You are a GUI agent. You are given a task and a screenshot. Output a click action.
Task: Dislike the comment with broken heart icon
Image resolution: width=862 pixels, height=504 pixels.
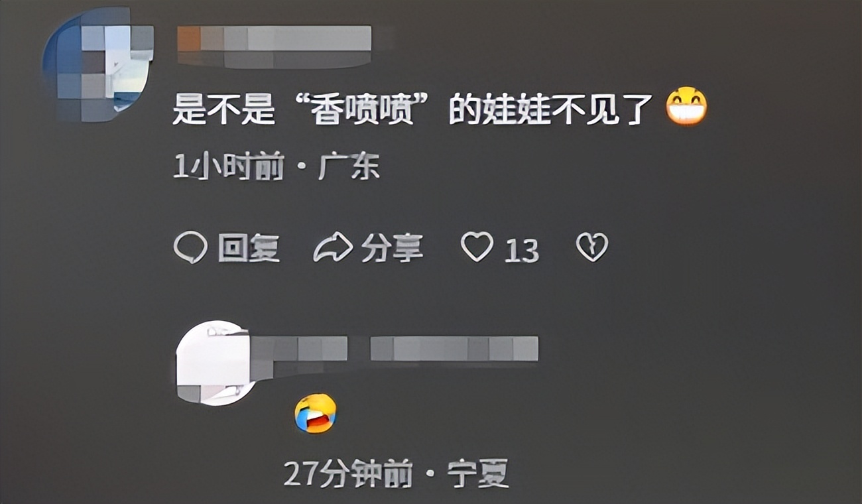592,247
